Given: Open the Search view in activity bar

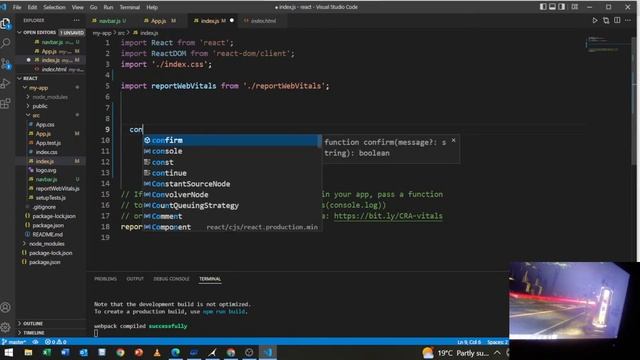Looking at the screenshot, I should [6, 43].
